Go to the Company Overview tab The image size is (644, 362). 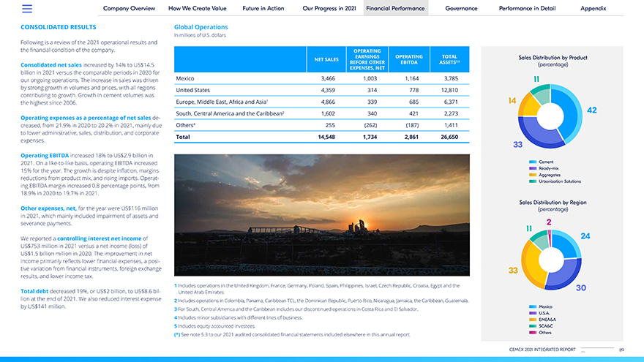[x=129, y=8]
